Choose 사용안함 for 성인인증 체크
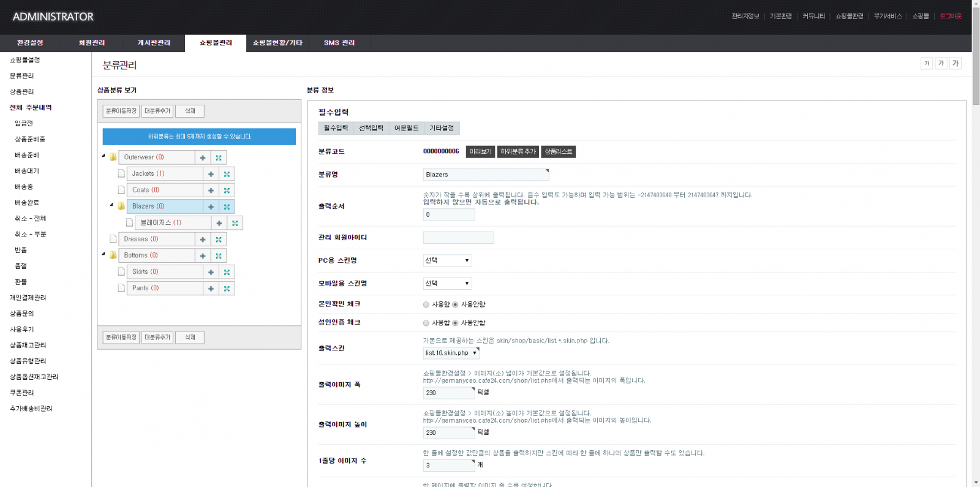 (455, 323)
